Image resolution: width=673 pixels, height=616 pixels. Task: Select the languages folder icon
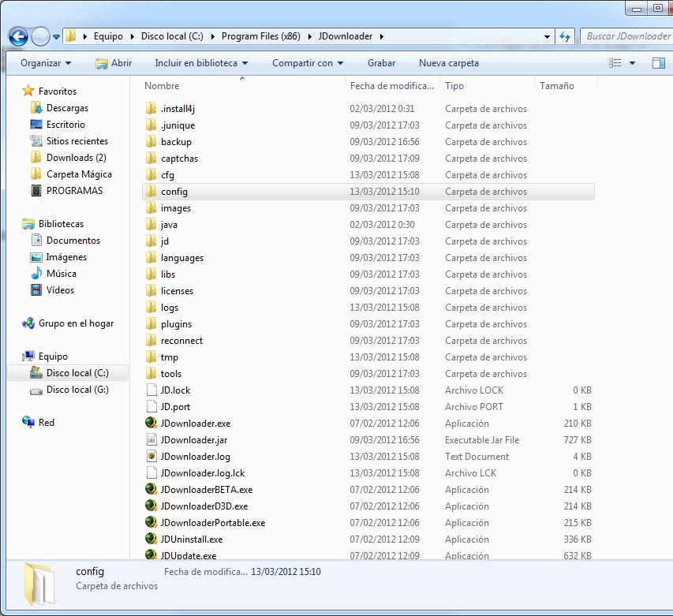(151, 257)
